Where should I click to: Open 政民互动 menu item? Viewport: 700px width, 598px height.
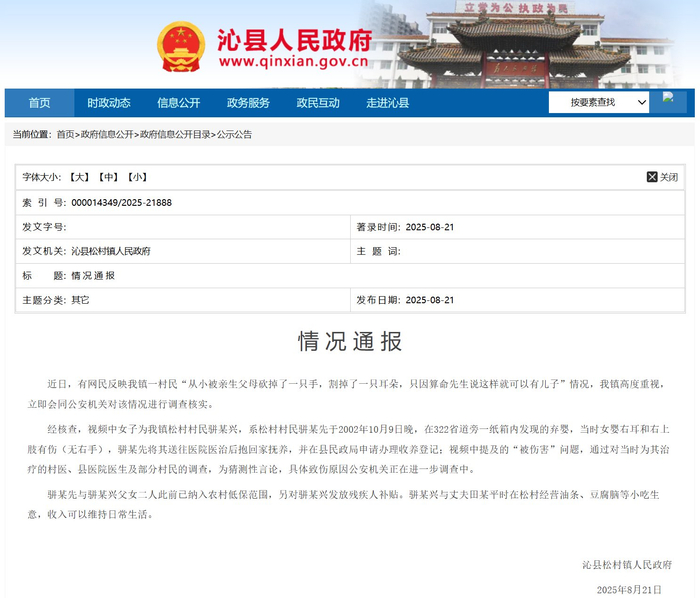tap(318, 103)
